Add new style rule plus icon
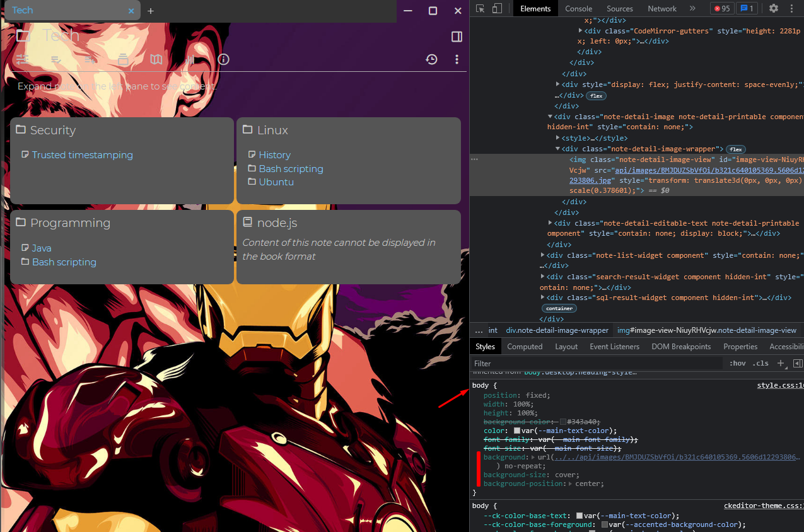 point(781,363)
